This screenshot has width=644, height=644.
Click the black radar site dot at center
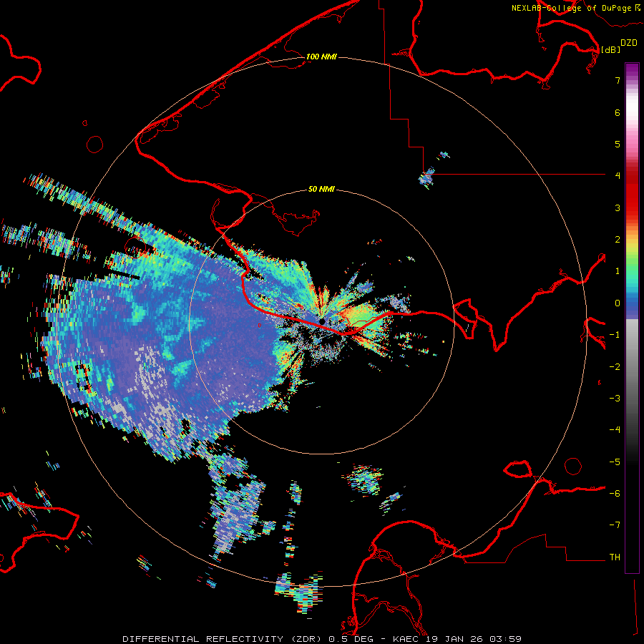323,321
